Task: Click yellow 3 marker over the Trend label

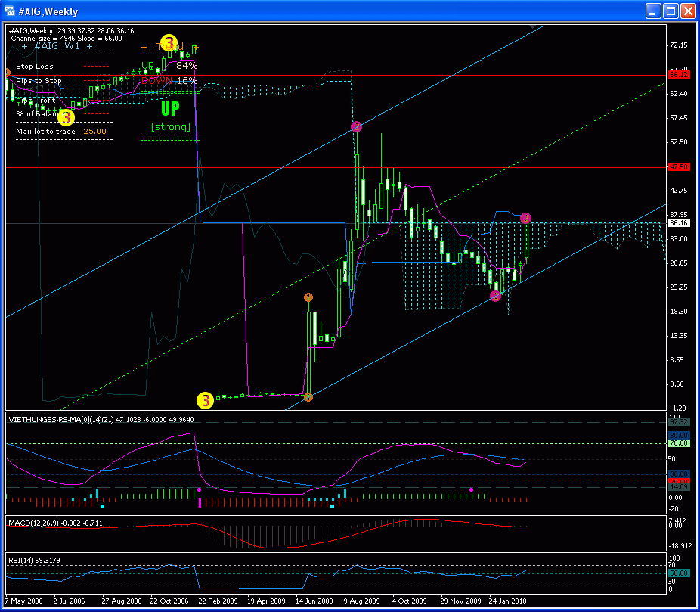Action: click(169, 42)
